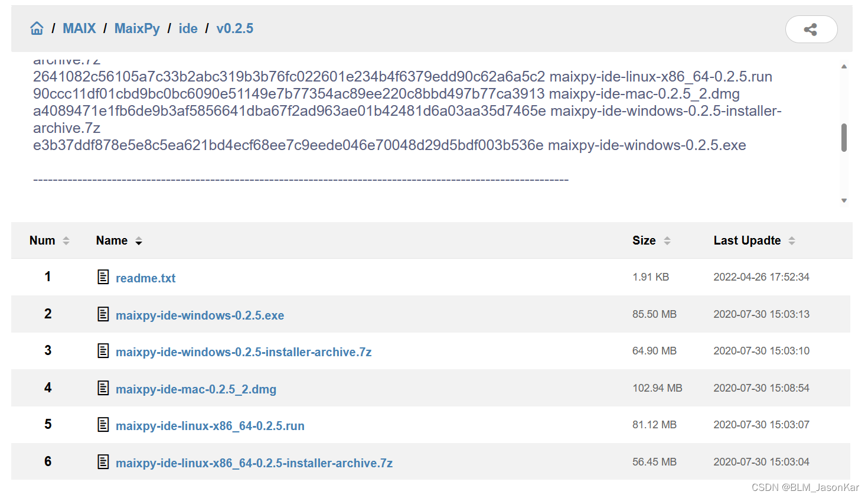Click file icon beside linux installer-archive.7z

pyautogui.click(x=103, y=462)
